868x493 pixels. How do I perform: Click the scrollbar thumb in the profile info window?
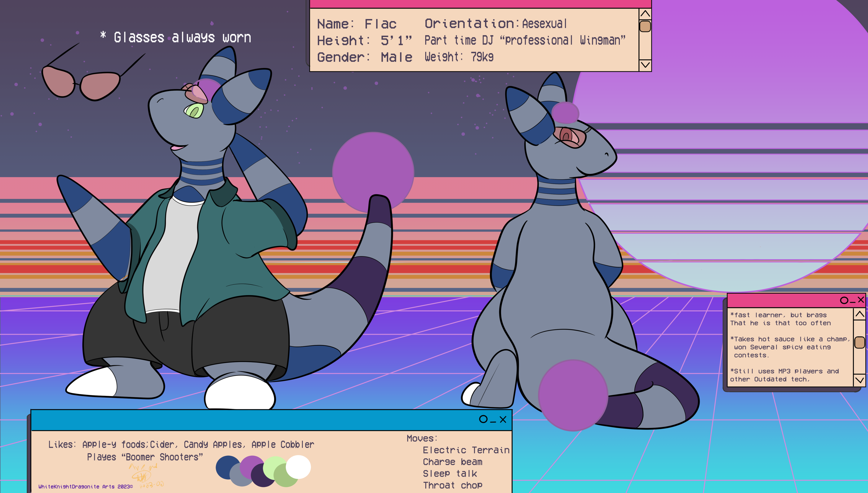tap(645, 27)
